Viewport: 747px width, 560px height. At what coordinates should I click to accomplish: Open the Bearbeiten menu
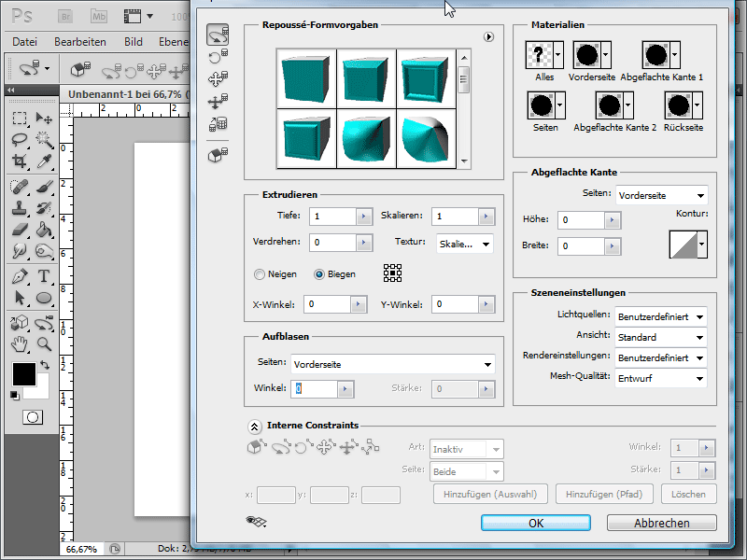click(80, 42)
